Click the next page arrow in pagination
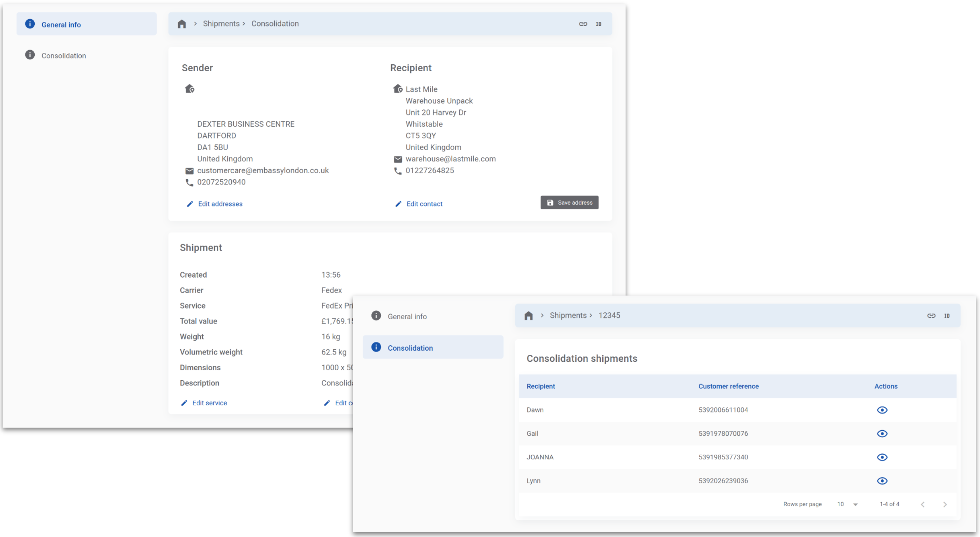The height and width of the screenshot is (537, 980). point(945,504)
